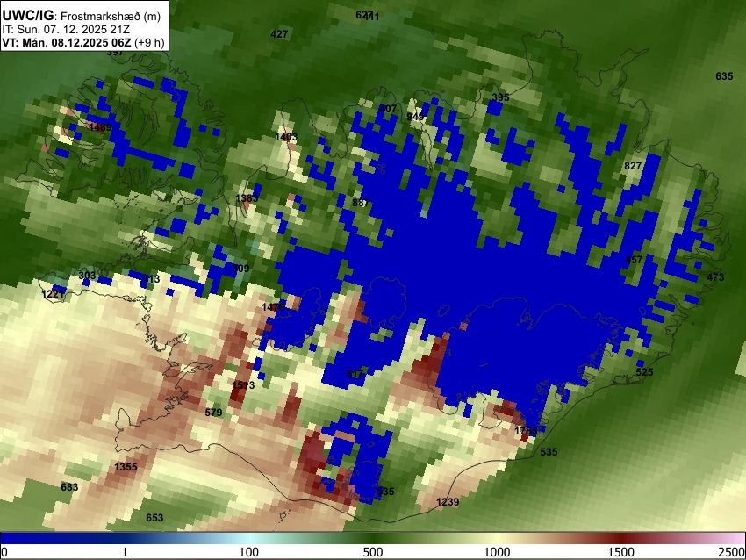Click the IT: Sun. 07. 12. 2025 21Z line
This screenshot has height=560, width=746.
[x=66, y=30]
